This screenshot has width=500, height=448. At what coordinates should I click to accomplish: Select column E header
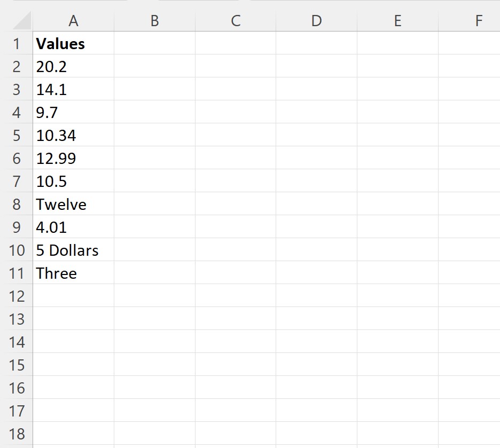tap(397, 21)
